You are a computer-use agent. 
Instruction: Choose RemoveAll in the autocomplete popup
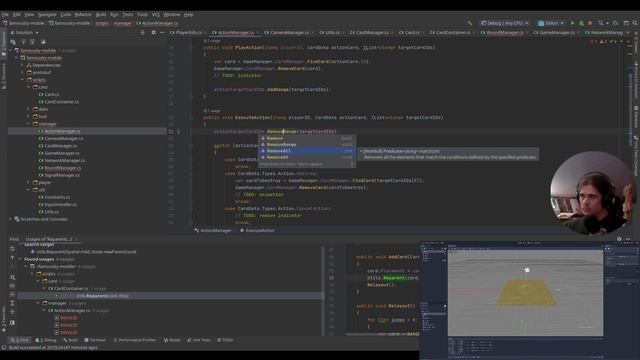[307, 151]
